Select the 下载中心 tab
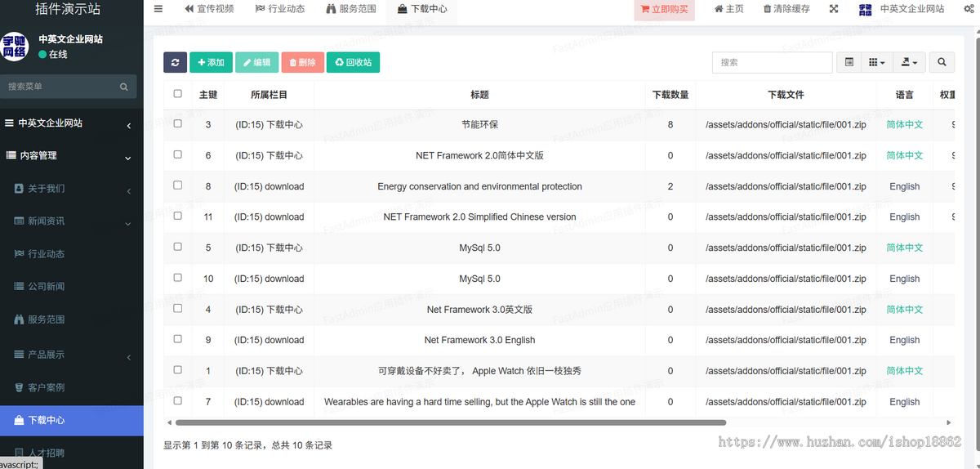Image resolution: width=980 pixels, height=469 pixels. [x=422, y=10]
